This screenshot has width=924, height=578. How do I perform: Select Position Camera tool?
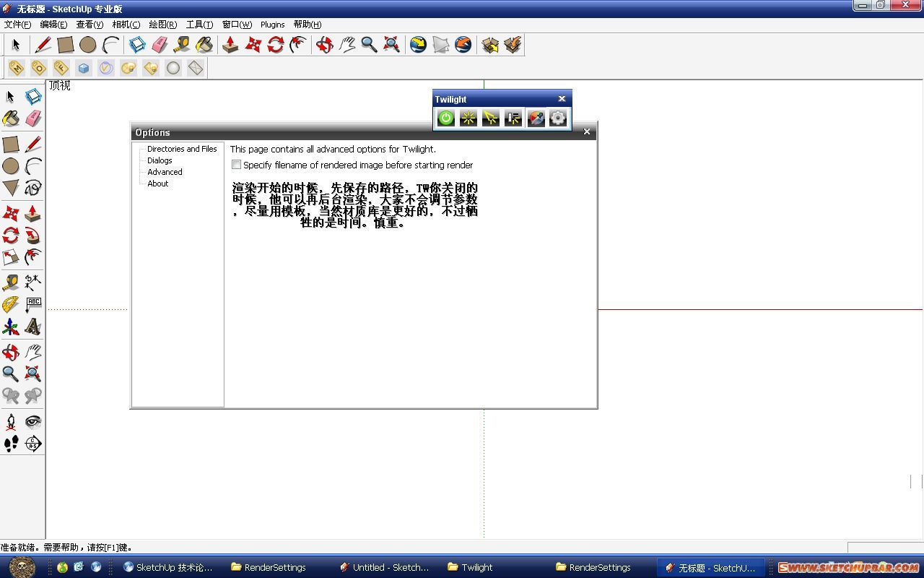point(11,422)
